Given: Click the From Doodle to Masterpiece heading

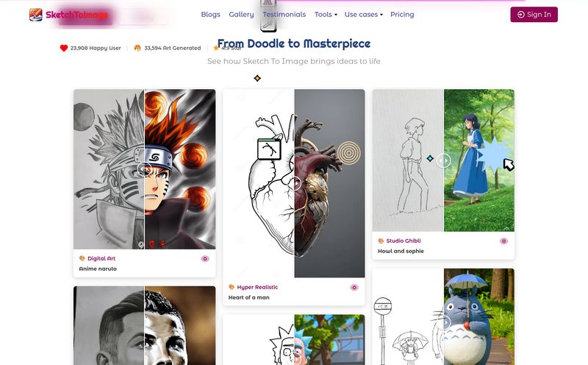Looking at the screenshot, I should tap(294, 43).
